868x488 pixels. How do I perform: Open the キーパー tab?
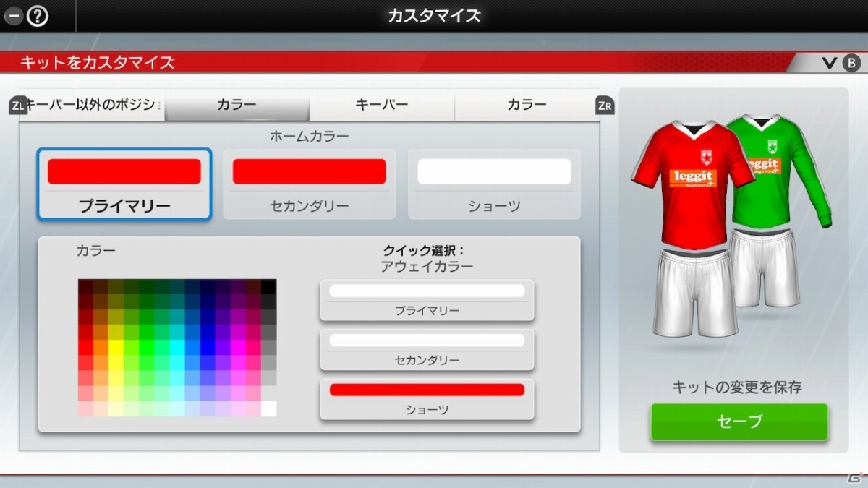[382, 106]
